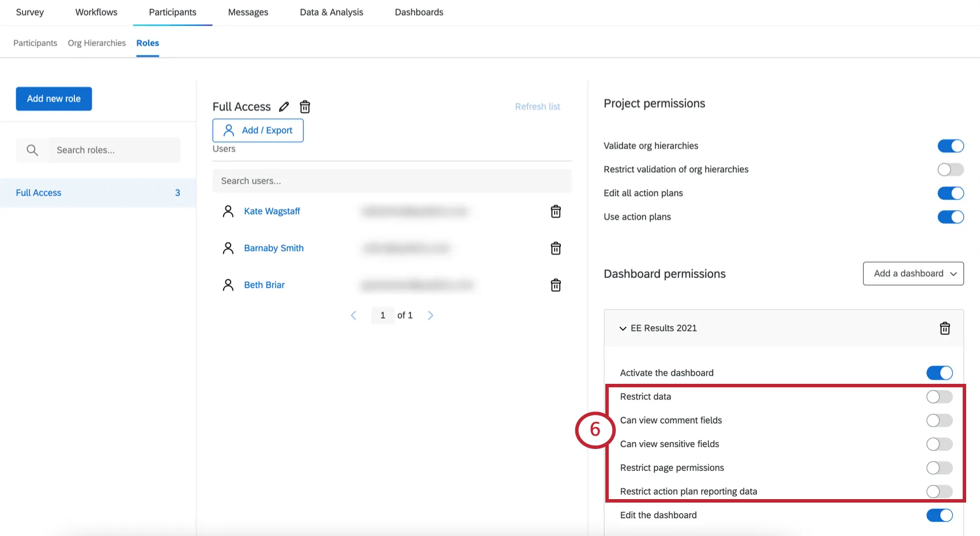This screenshot has height=536, width=980.
Task: Delete Kate Wagstaff using the trash icon
Action: click(x=555, y=212)
